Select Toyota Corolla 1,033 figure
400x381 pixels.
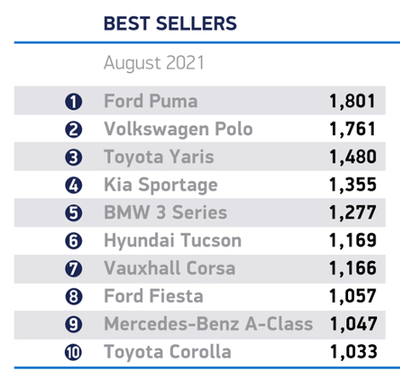click(353, 352)
